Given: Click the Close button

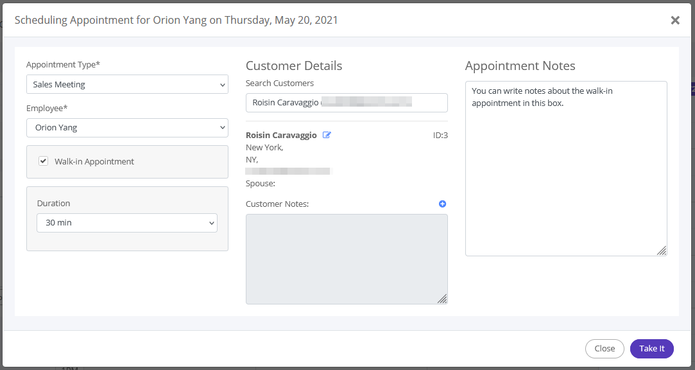Looking at the screenshot, I should pyautogui.click(x=605, y=349).
